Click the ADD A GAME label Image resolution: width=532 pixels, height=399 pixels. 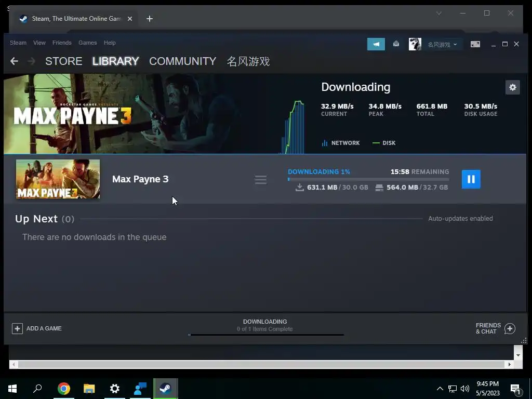click(x=44, y=328)
